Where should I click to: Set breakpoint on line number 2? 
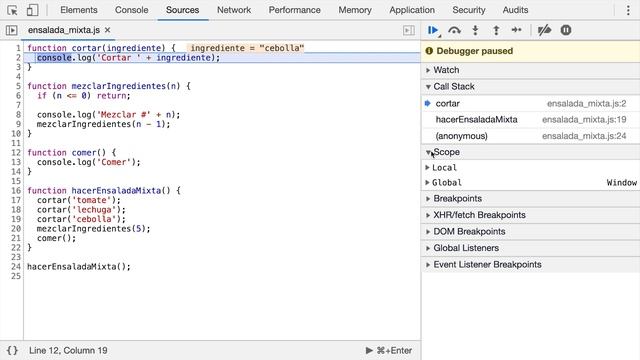18,58
